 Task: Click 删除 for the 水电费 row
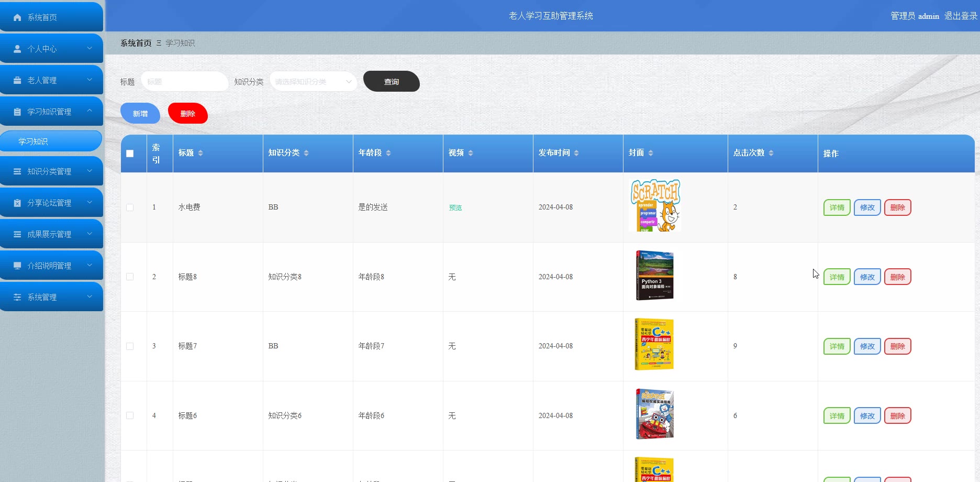(898, 207)
